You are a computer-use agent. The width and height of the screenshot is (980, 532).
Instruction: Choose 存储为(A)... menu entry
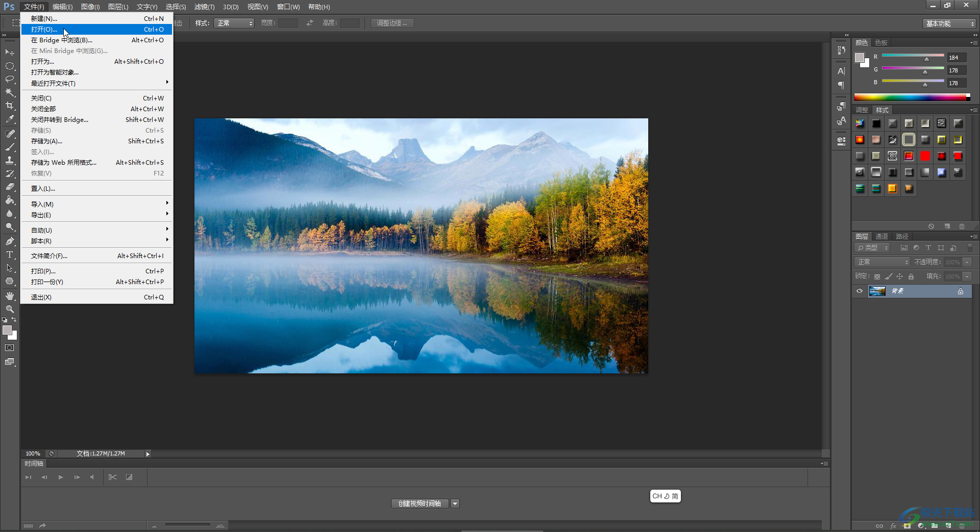pyautogui.click(x=96, y=141)
